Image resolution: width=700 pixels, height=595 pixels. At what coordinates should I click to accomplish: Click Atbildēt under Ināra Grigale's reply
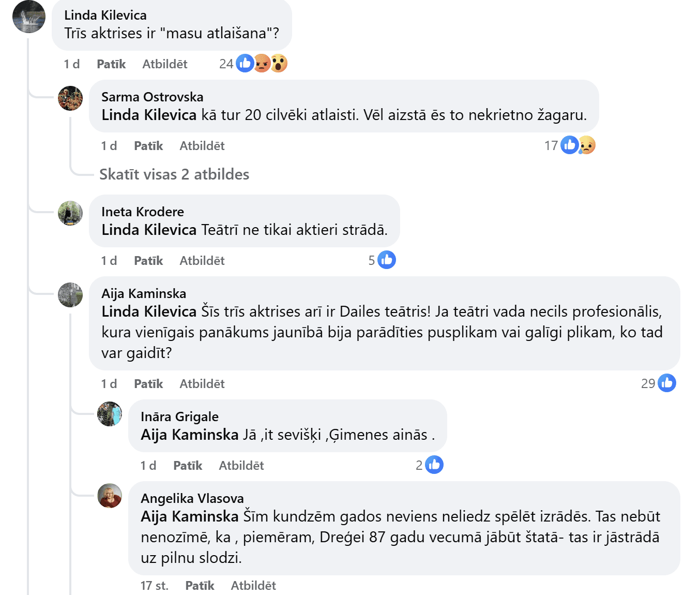coord(241,466)
